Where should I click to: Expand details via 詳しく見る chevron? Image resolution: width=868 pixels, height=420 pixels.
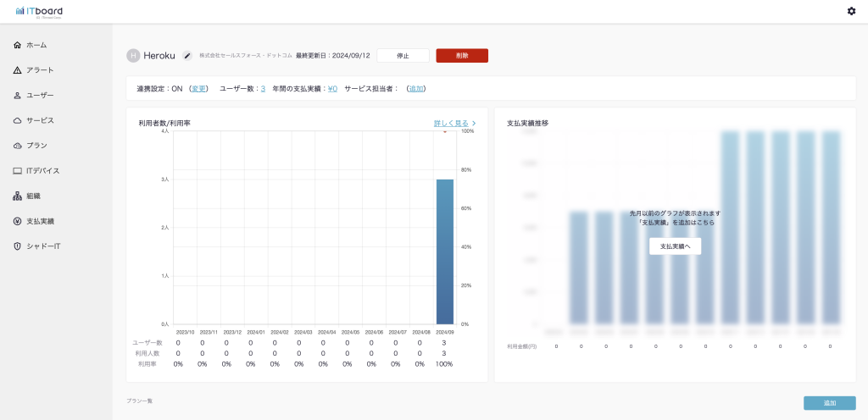point(474,124)
